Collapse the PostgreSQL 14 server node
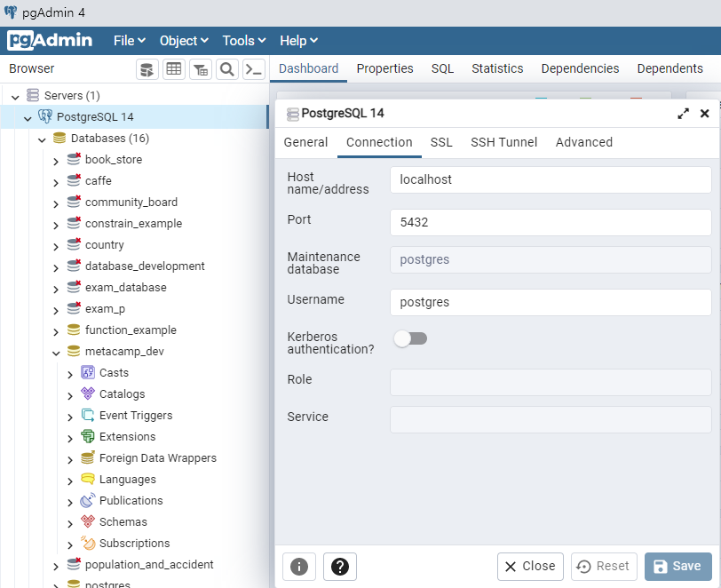The height and width of the screenshot is (588, 721). (x=28, y=118)
